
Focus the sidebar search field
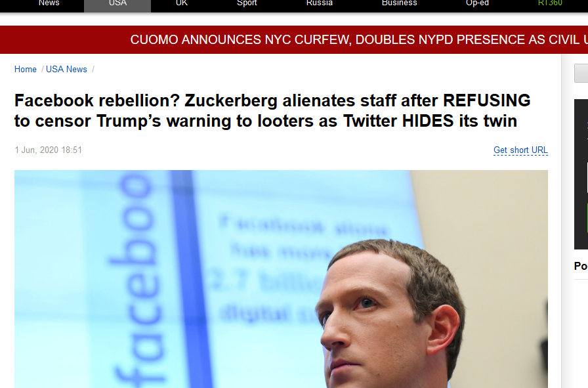point(581,73)
